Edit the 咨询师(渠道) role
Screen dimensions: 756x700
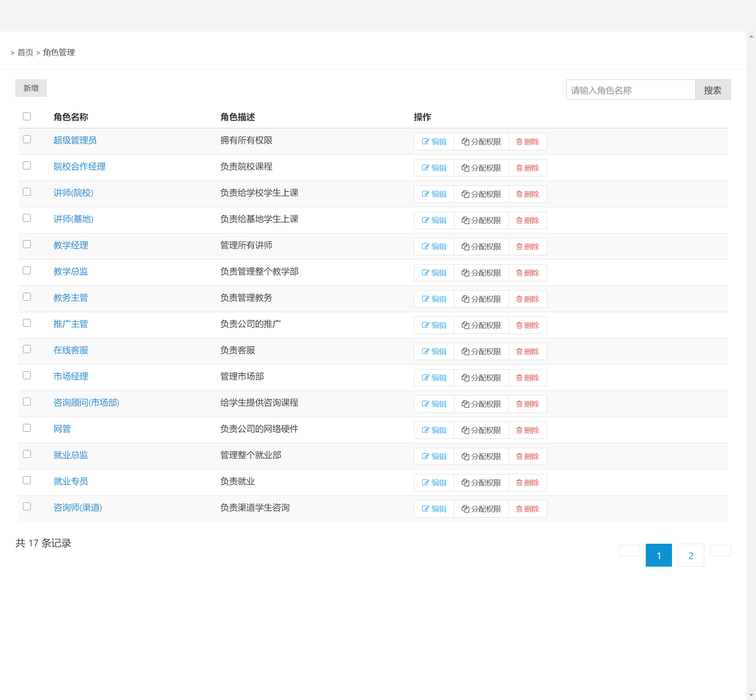pyautogui.click(x=434, y=509)
